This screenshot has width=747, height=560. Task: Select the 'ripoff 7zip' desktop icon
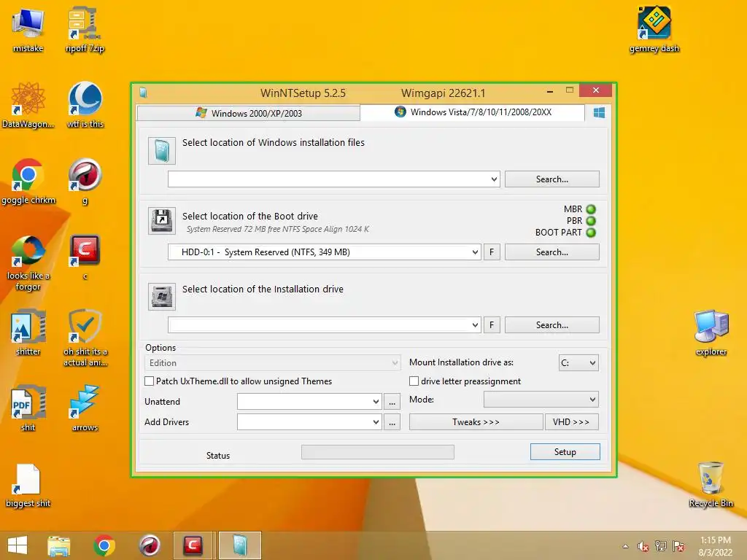coord(85,29)
